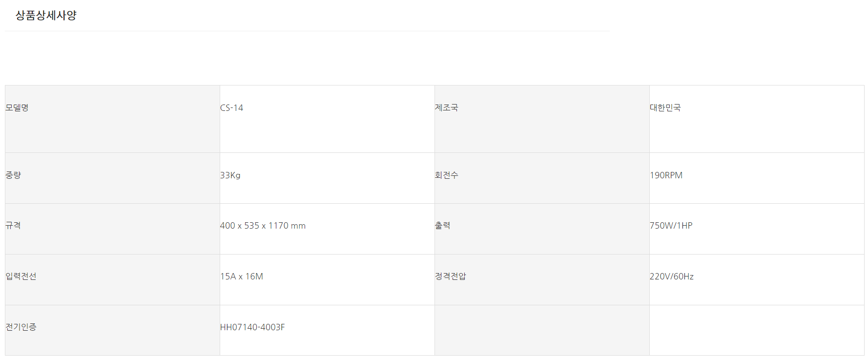Viewport: 868px width, 361px height.
Task: Select the 220V/60Hz voltage value
Action: pos(671,276)
